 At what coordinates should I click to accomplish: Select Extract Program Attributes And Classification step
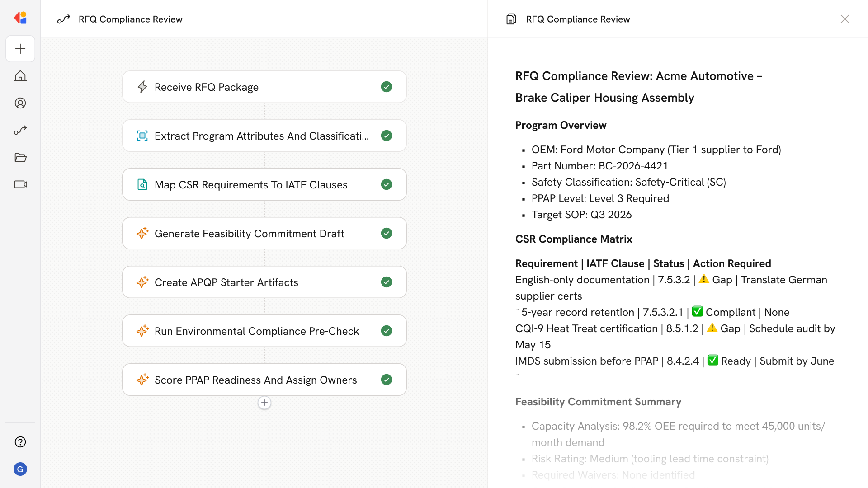[261, 136]
